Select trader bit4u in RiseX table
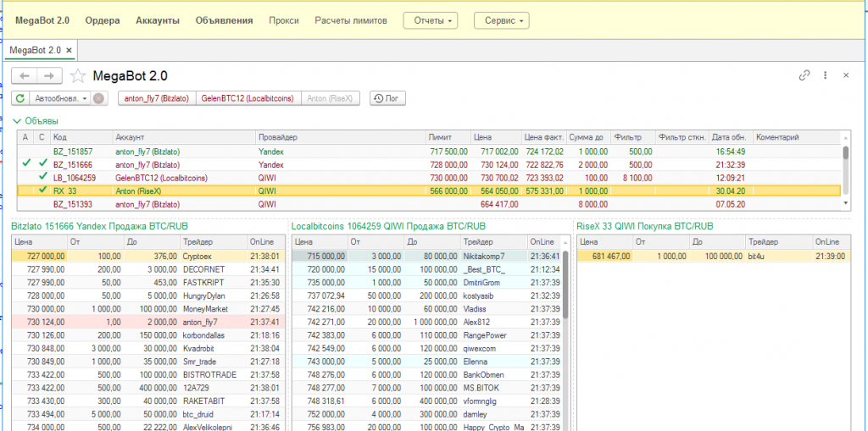Image resolution: width=868 pixels, height=431 pixels. (712, 257)
